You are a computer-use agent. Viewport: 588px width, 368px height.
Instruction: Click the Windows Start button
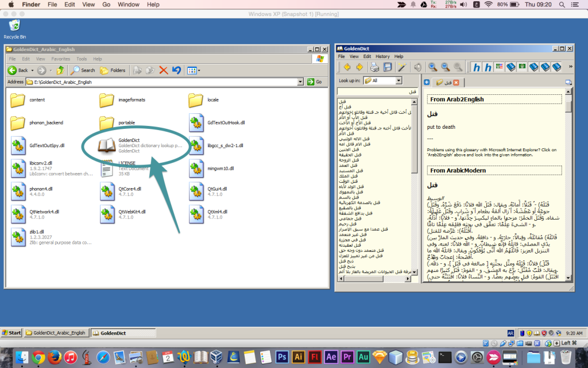tap(11, 333)
